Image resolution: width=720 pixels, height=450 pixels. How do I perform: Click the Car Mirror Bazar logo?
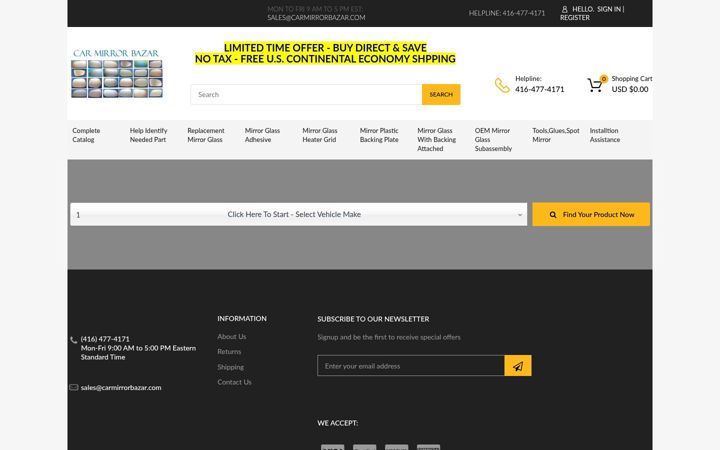pyautogui.click(x=117, y=73)
